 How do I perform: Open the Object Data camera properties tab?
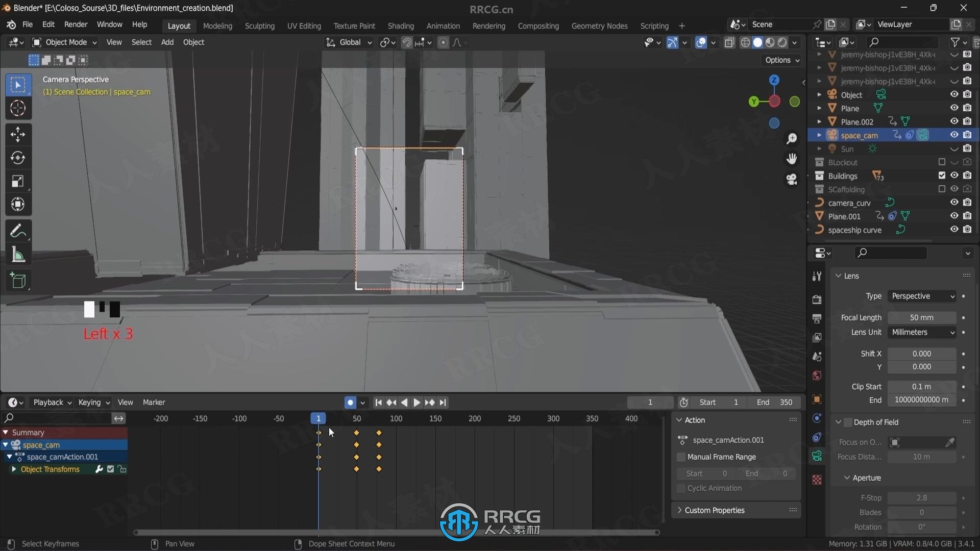pyautogui.click(x=817, y=456)
